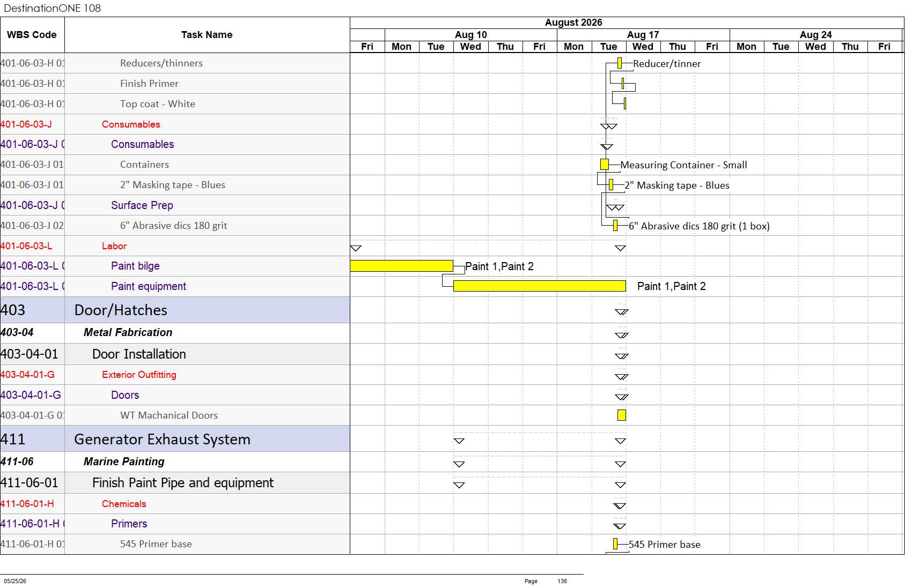Click the Finish Paint Pipe and equipment row
The image size is (905, 588).
pos(175,483)
